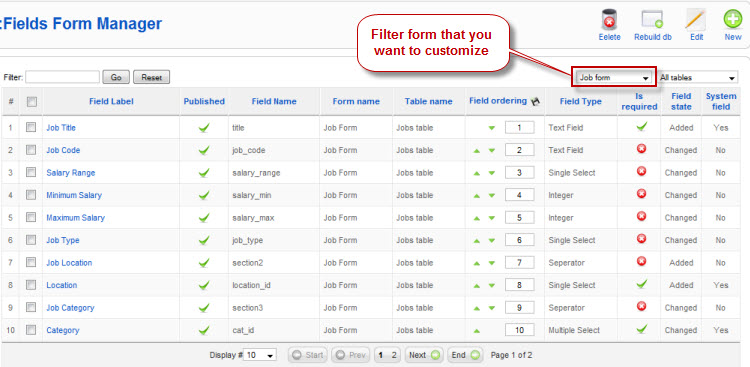The image size is (750, 367).
Task: Sort by System field column header
Action: pyautogui.click(x=721, y=101)
